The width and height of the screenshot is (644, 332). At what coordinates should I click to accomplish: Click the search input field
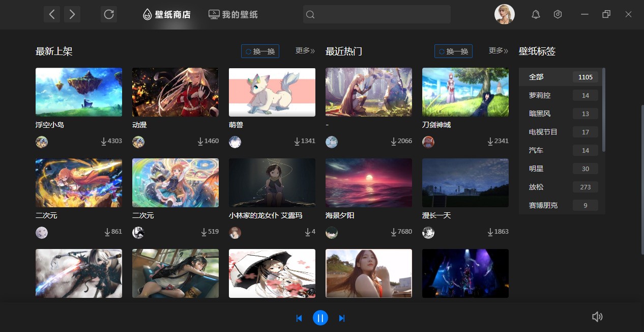[377, 14]
